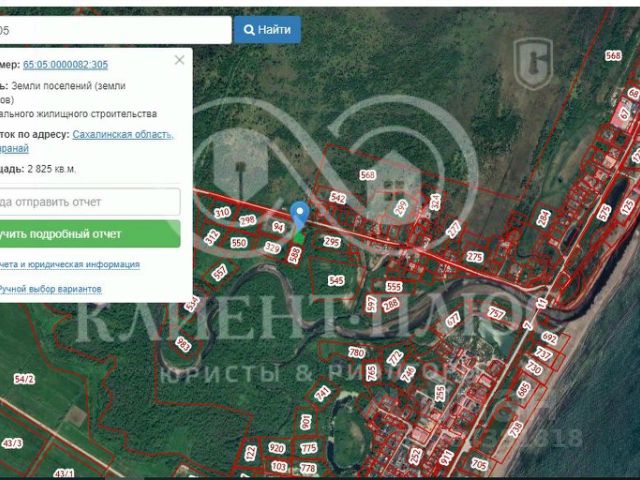Select parcel label 94
640x480 pixels.
click(278, 227)
